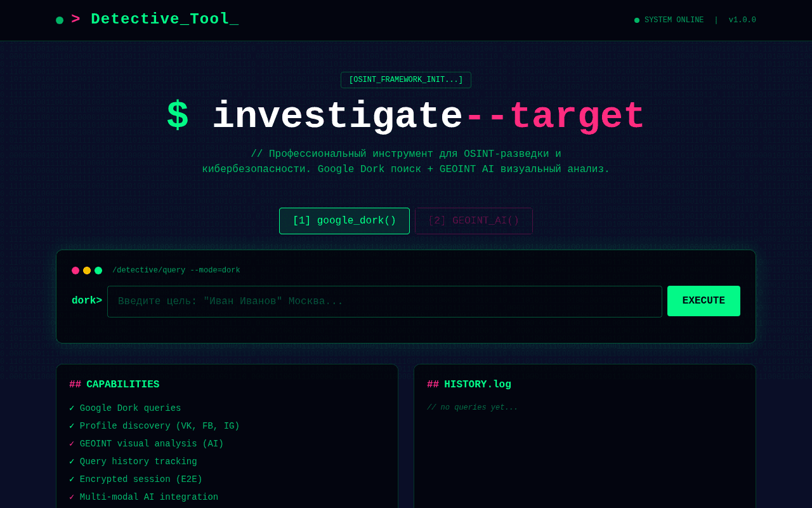Click the yellow terminal window dot
This screenshot has width=812, height=508.
[x=87, y=271]
